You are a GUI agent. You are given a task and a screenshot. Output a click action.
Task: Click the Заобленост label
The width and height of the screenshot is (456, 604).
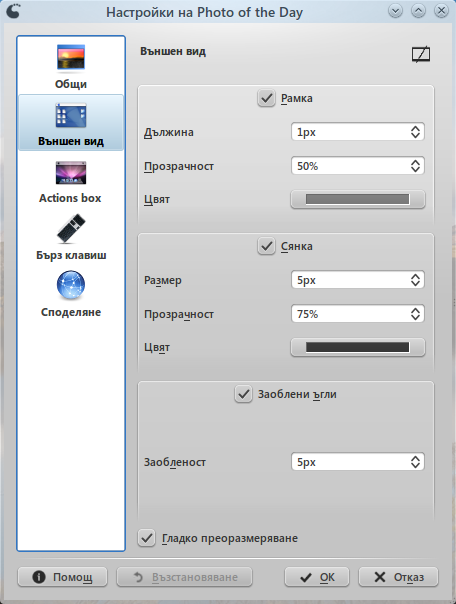[x=175, y=462]
